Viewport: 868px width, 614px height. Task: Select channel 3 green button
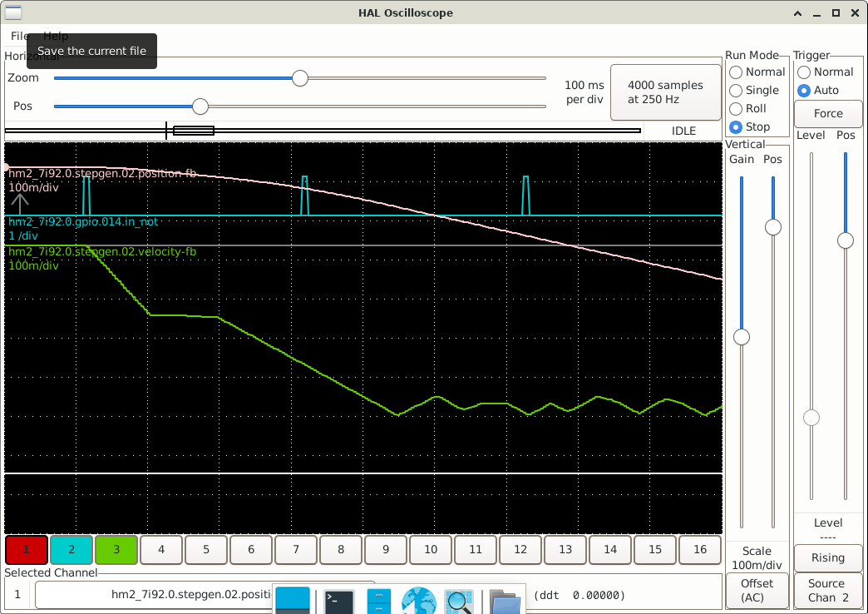[116, 550]
